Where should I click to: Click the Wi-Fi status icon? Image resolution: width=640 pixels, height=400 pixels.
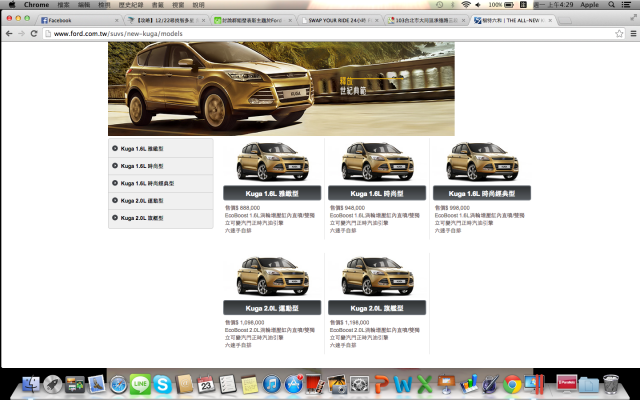(x=465, y=4)
